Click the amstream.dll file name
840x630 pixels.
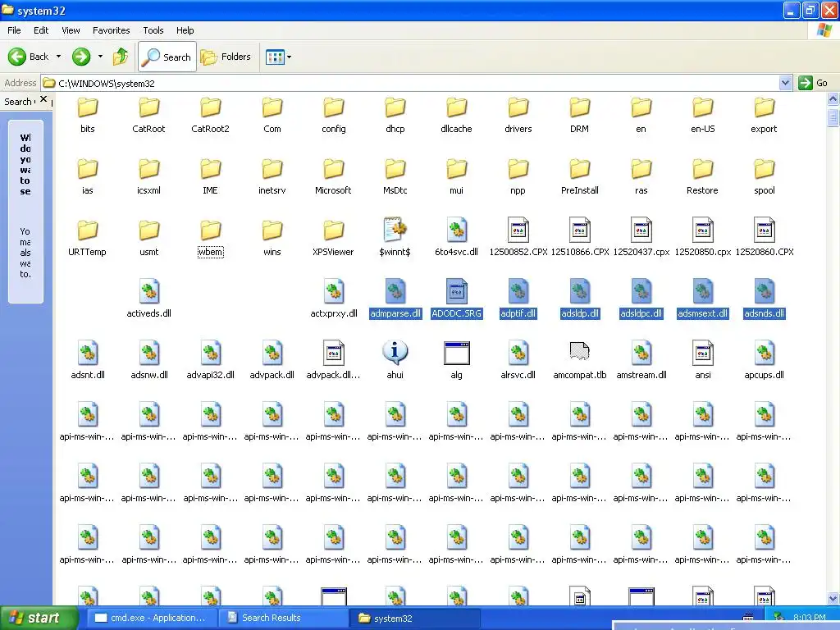641,375
